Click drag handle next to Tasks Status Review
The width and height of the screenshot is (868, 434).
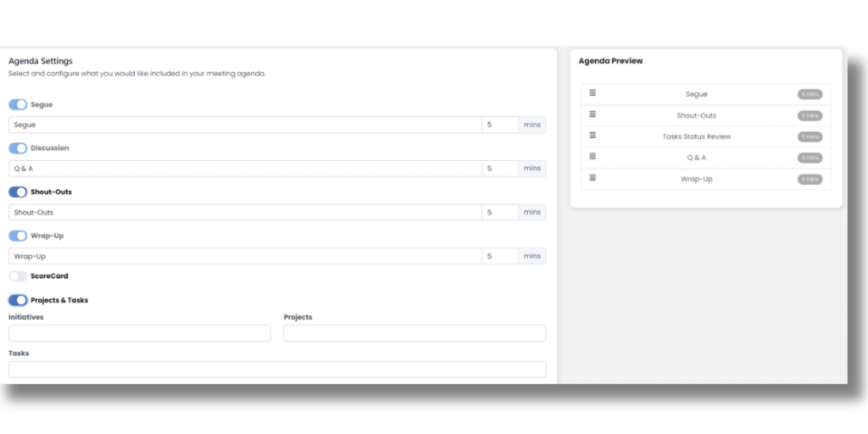point(593,136)
